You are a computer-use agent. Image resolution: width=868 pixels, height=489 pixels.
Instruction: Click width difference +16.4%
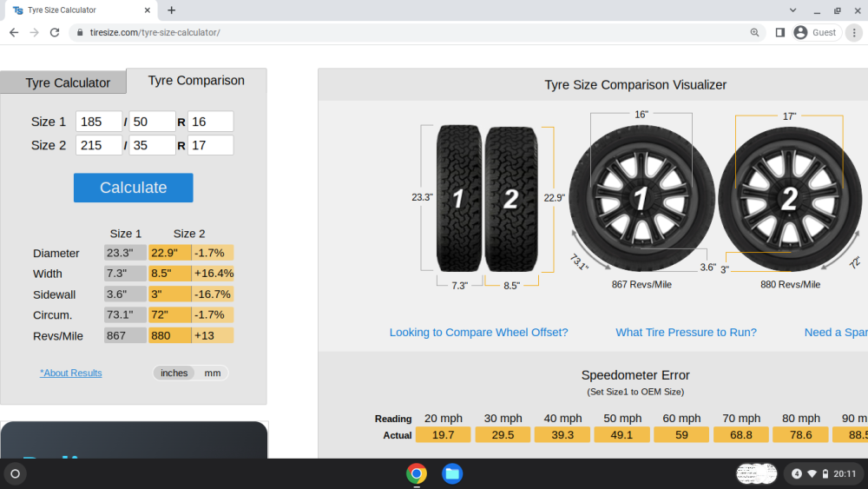coord(214,273)
